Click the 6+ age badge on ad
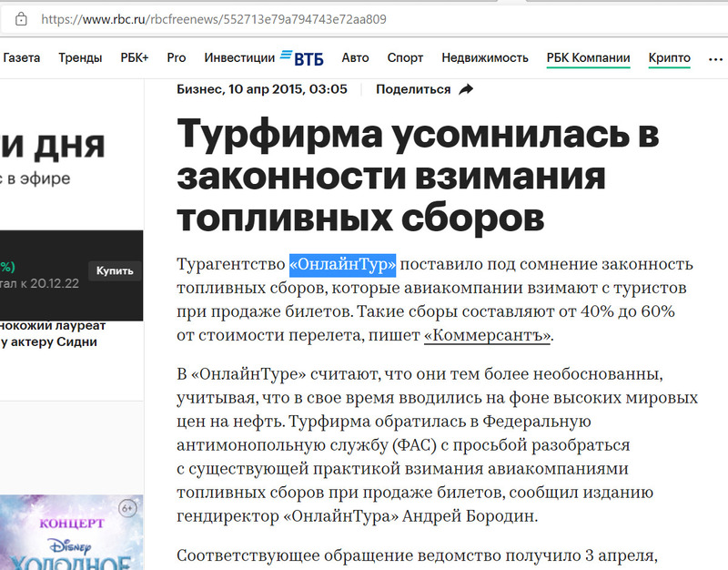 [x=128, y=506]
